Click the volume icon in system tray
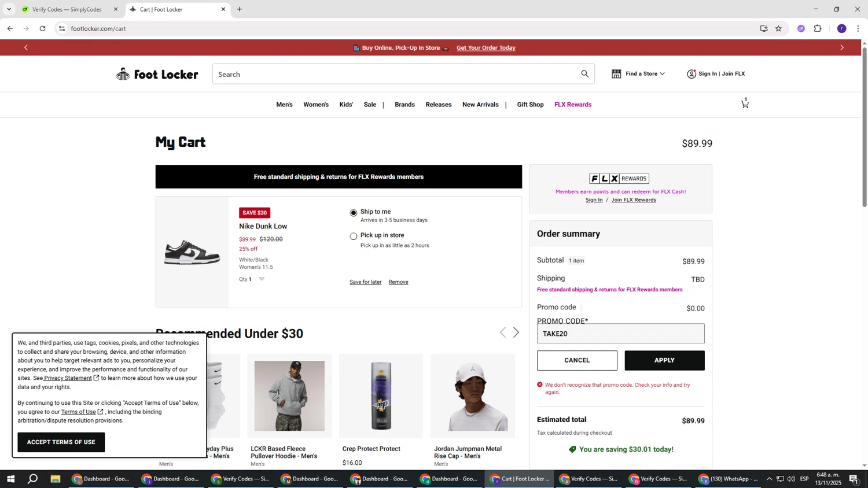The width and height of the screenshot is (868, 488). [791, 479]
